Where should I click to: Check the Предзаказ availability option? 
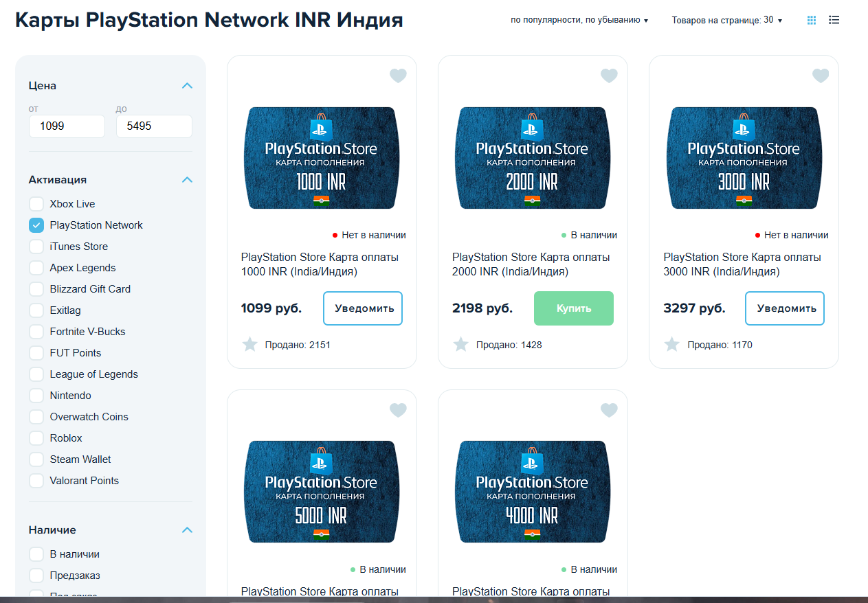tap(36, 576)
